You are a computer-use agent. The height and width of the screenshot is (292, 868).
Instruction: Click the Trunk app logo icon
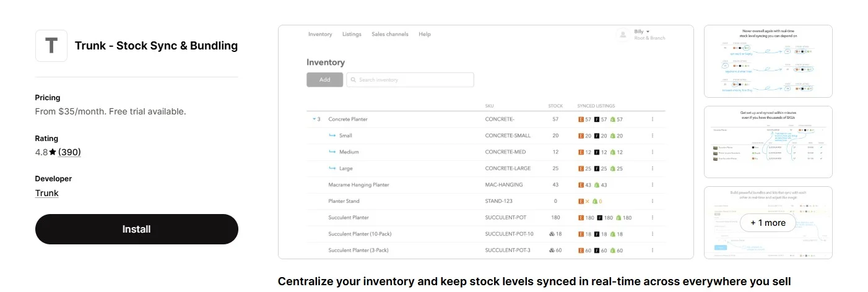51,46
